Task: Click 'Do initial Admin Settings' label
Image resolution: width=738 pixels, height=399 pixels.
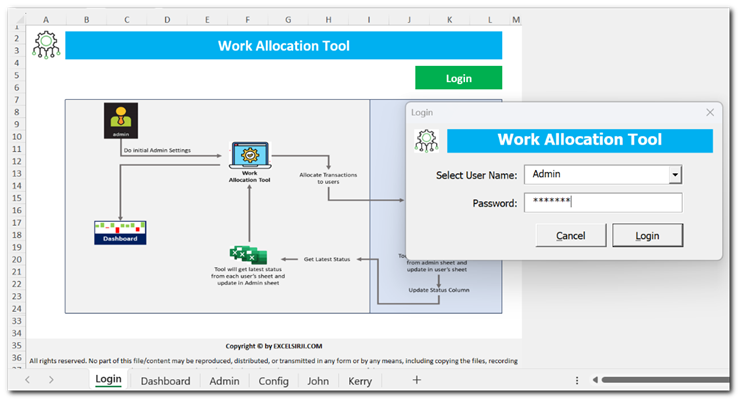Action: tap(157, 150)
